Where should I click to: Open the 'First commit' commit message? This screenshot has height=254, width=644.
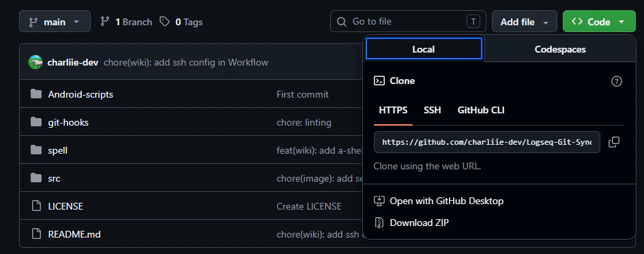tap(303, 94)
